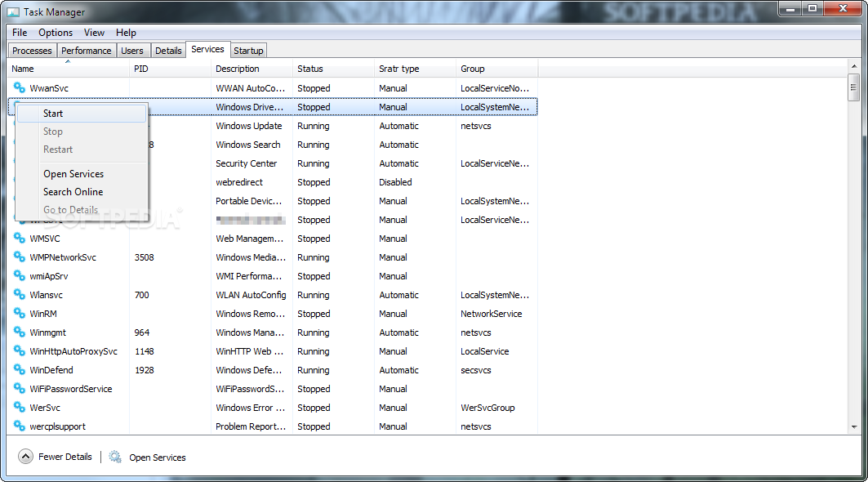Click the scrollbar up arrow
Viewport: 868px width, 482px height.
(x=853, y=66)
